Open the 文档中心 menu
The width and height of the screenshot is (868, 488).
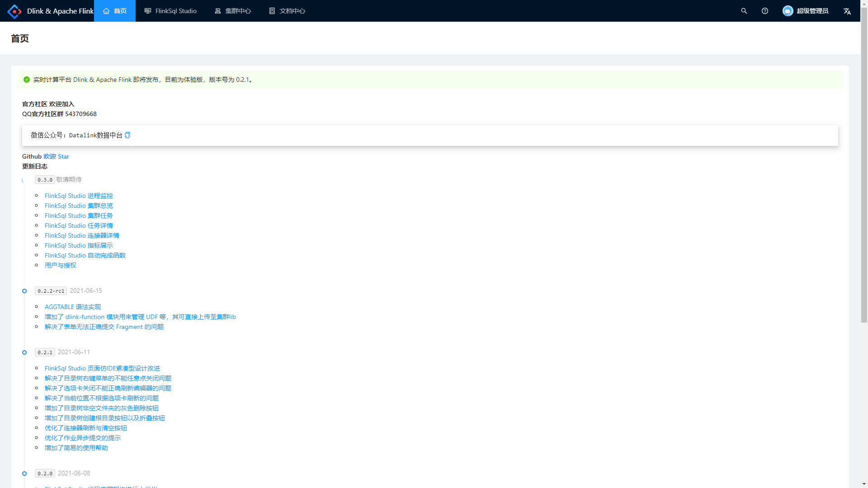(x=287, y=11)
